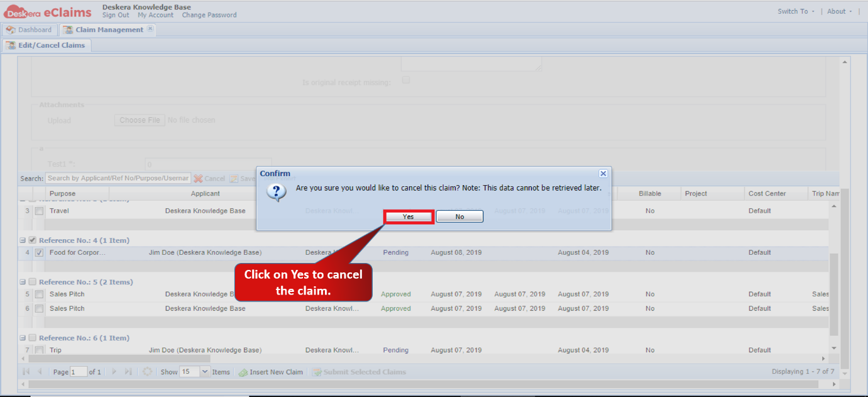
Task: Close the Confirm dialog with X icon
Action: 603,174
